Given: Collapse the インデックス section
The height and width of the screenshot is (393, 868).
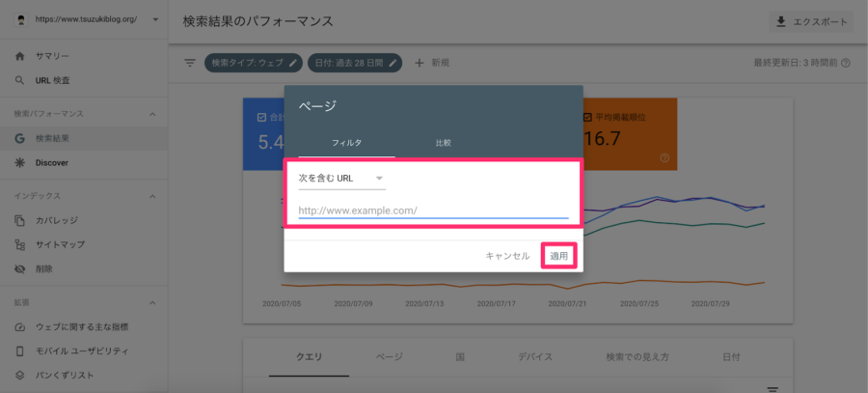Looking at the screenshot, I should tap(152, 196).
